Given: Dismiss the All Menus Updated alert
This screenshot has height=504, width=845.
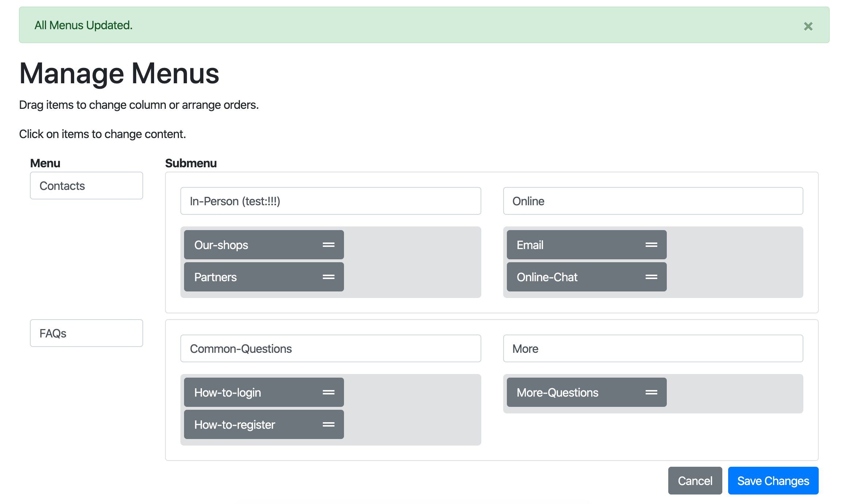Looking at the screenshot, I should (808, 26).
